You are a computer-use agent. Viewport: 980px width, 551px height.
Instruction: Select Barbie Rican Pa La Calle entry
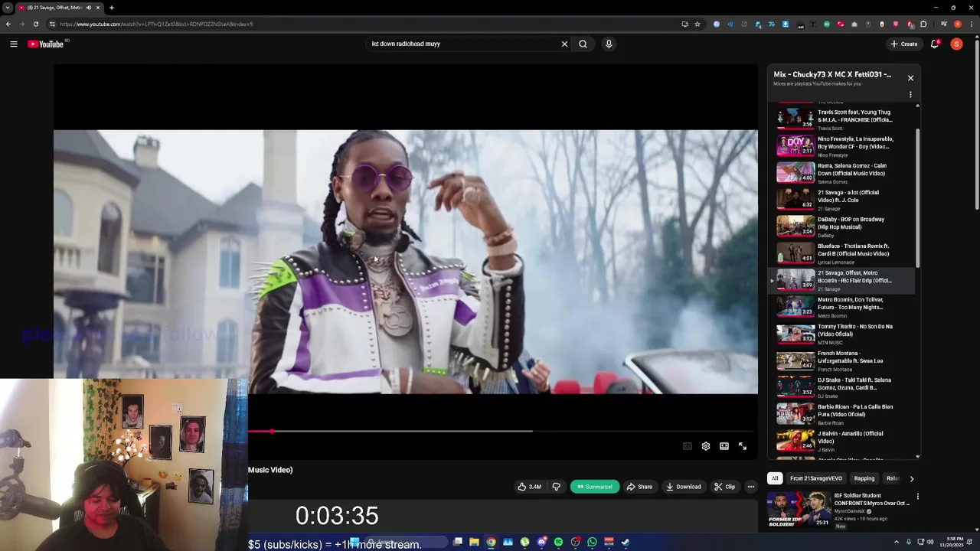tap(841, 414)
